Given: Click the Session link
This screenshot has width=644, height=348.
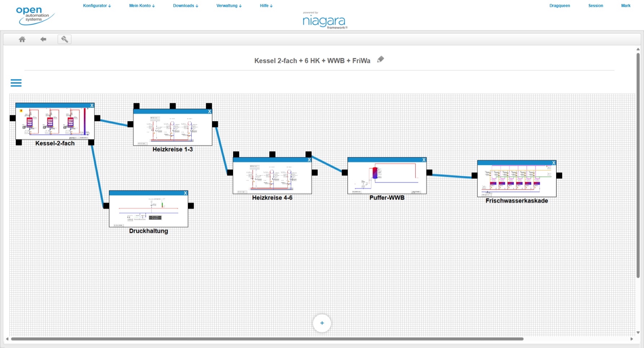Looking at the screenshot, I should (x=595, y=6).
